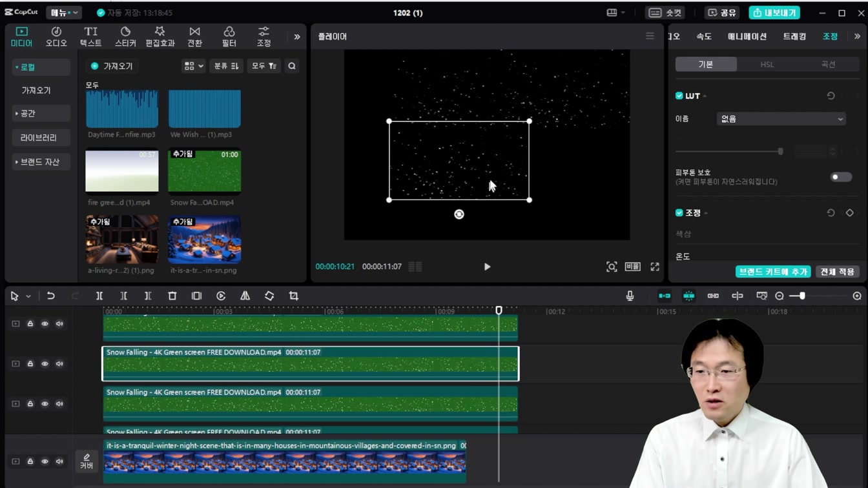Viewport: 868px width, 488px height.
Task: Select the a-living-r... png thumbnail
Action: [x=122, y=239]
